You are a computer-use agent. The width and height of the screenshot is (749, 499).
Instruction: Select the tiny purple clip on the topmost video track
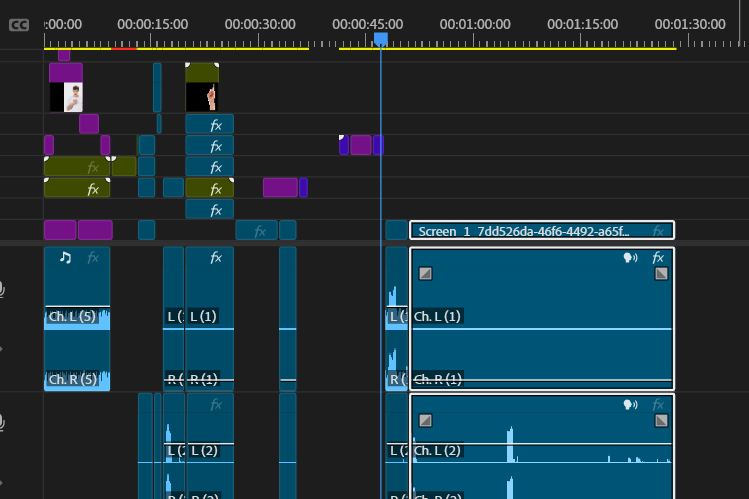pyautogui.click(x=64, y=55)
